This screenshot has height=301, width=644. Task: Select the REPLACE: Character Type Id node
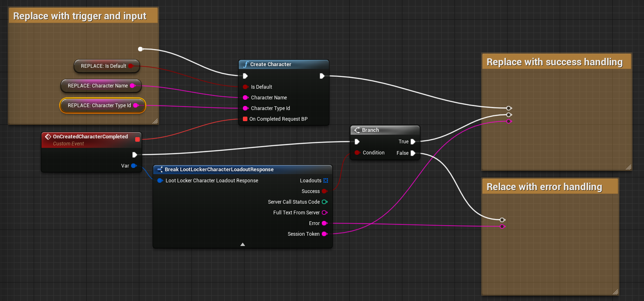[x=99, y=106]
